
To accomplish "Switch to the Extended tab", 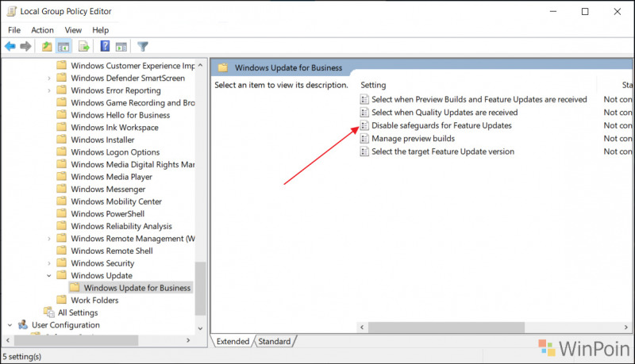I will coord(233,341).
